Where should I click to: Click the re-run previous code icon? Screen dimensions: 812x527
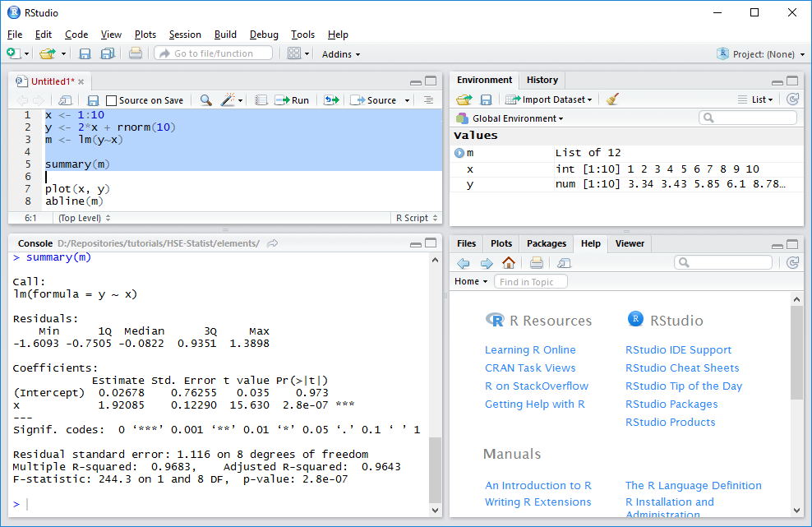click(x=330, y=100)
